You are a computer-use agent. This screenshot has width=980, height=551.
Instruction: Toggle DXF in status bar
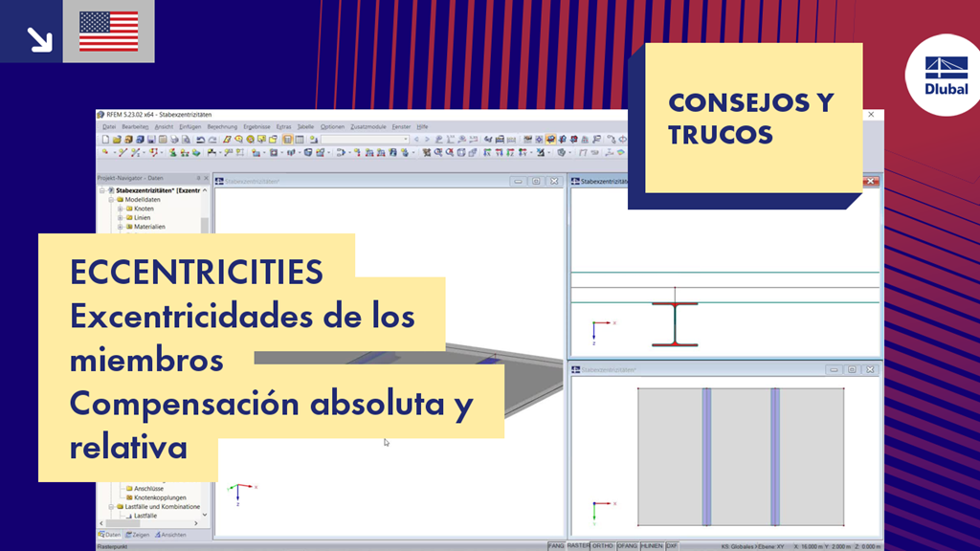[x=672, y=546]
